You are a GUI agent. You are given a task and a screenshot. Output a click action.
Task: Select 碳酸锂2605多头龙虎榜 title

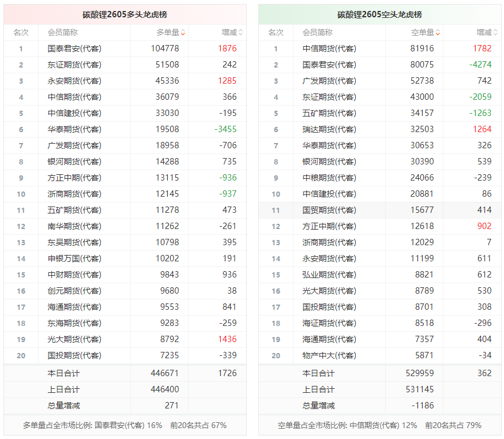(x=125, y=14)
